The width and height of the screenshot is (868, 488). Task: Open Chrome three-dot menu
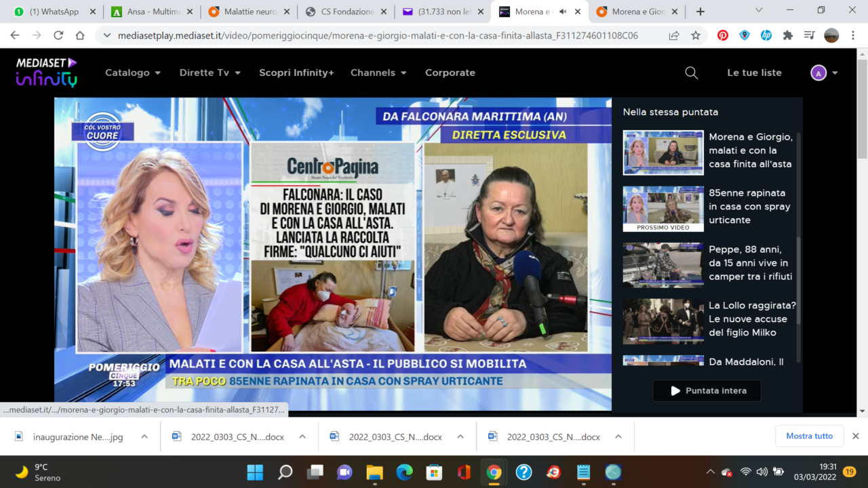(x=853, y=35)
